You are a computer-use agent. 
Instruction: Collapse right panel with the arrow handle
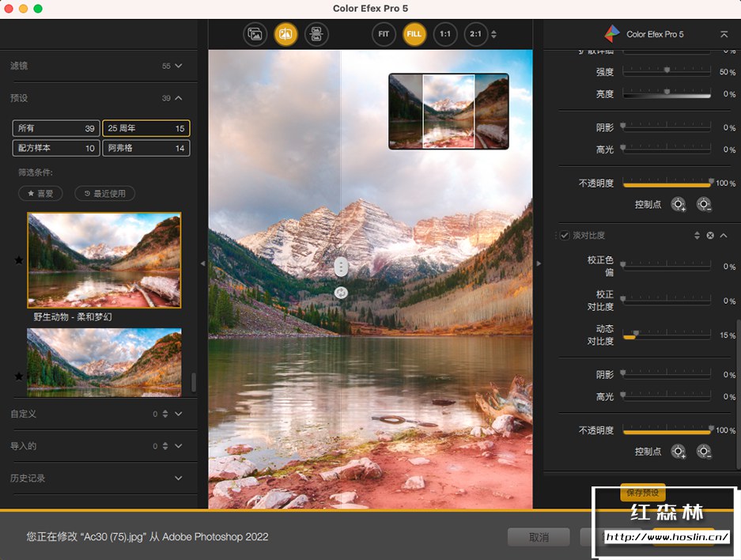[x=539, y=263]
